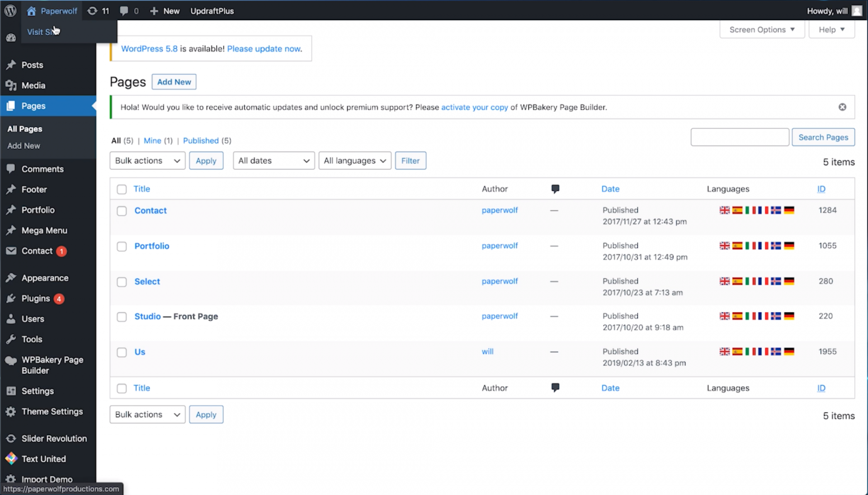Click the updates counter icon showing 11
This screenshot has height=495, width=868.
99,11
